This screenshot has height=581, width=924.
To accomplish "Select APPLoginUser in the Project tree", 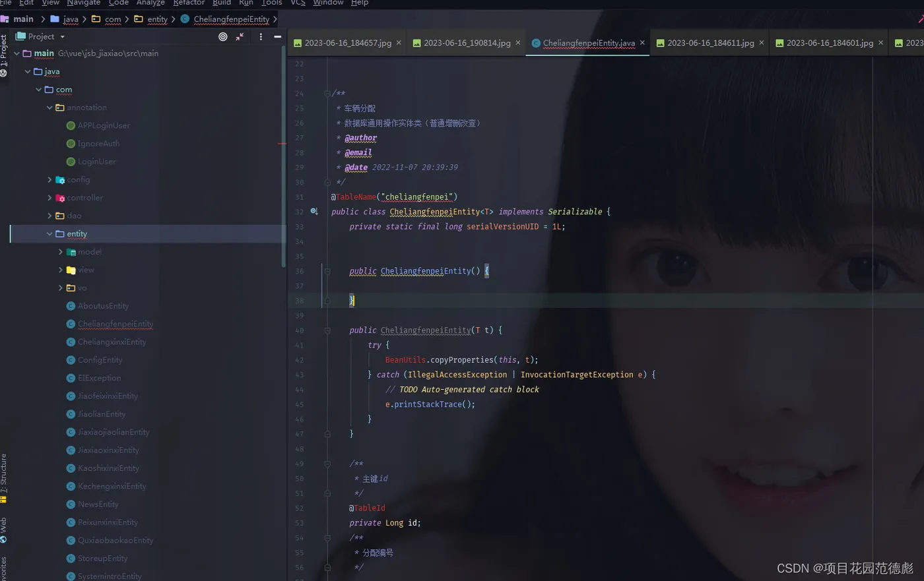I will 104,125.
